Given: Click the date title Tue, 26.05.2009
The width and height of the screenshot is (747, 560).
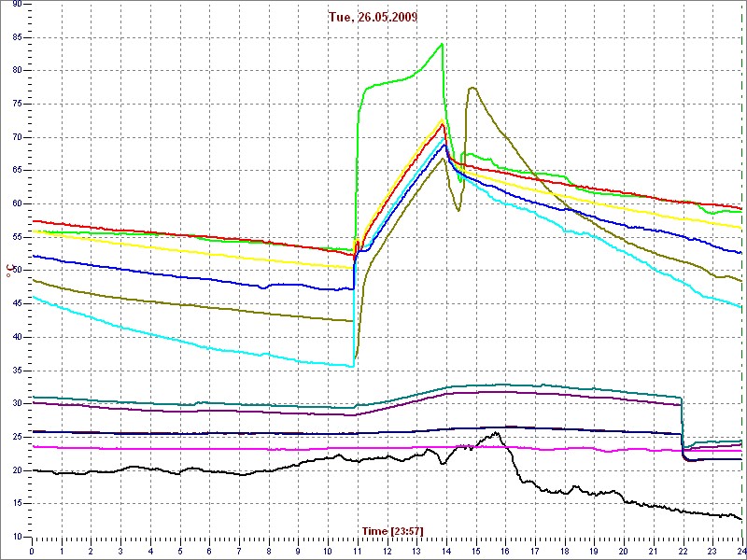Looking at the screenshot, I should click(373, 17).
